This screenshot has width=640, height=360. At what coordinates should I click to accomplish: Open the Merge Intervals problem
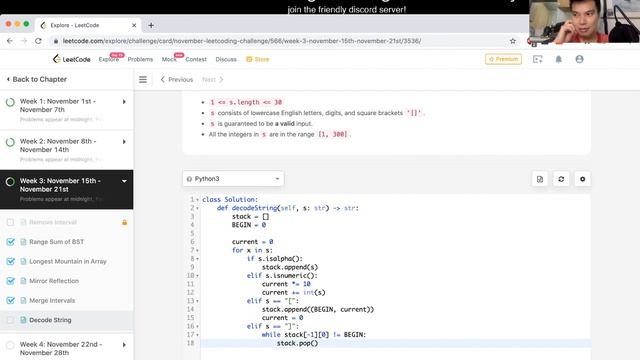pos(52,300)
